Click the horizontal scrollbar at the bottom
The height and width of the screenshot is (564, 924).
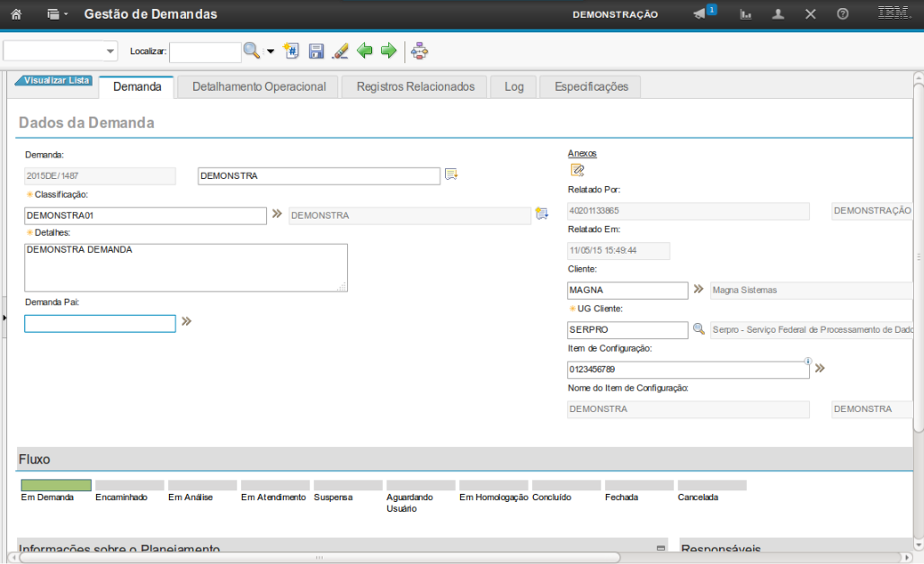click(x=317, y=558)
